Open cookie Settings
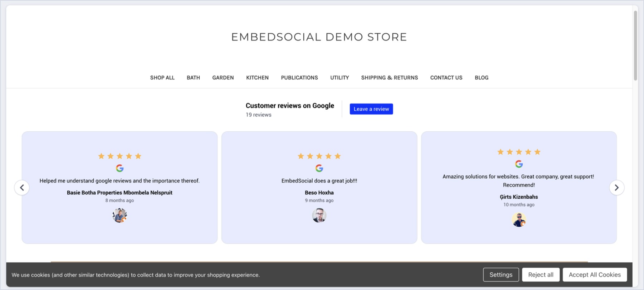The width and height of the screenshot is (644, 290). tap(501, 275)
